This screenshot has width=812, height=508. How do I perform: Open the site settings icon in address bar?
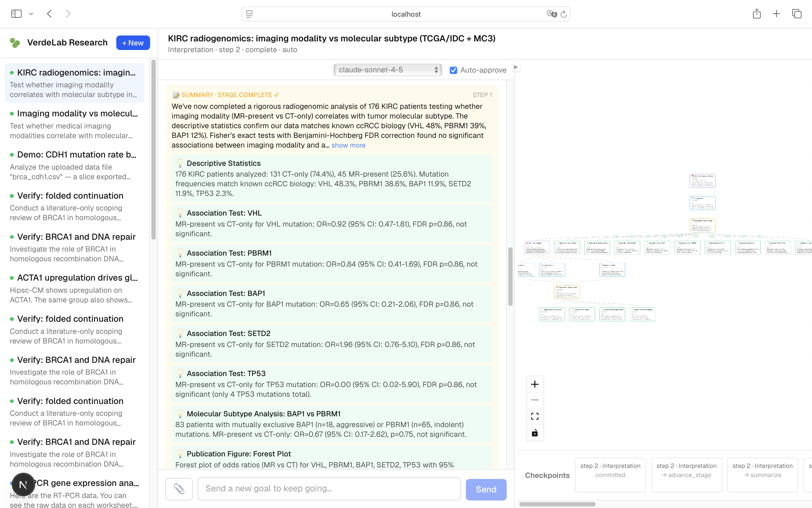pyautogui.click(x=249, y=14)
